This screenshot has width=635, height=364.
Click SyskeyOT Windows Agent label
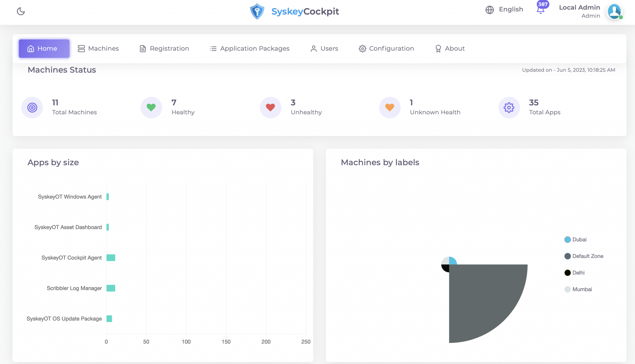tap(70, 197)
